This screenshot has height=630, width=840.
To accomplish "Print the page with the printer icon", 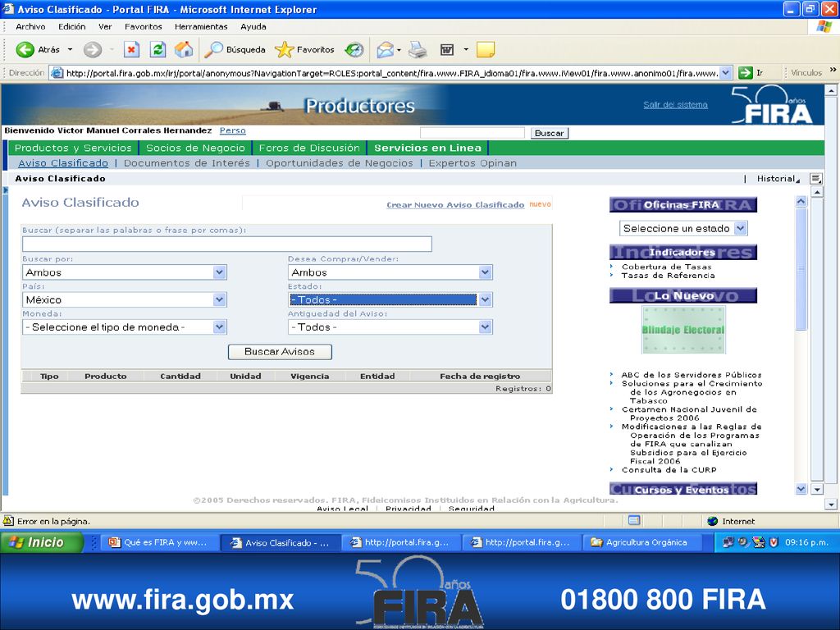I will click(x=418, y=50).
